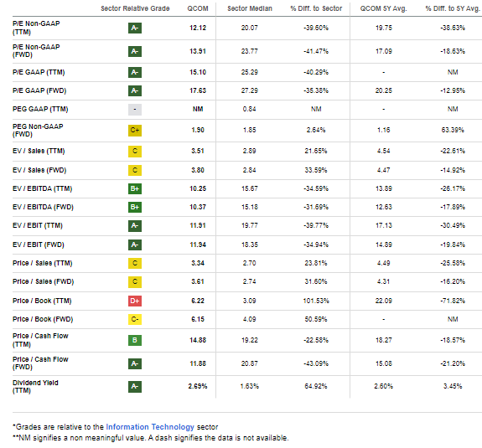Click the A- grade badge for P/E GAAP (TTM)
Screen dimensions: 482x448
pos(135,72)
